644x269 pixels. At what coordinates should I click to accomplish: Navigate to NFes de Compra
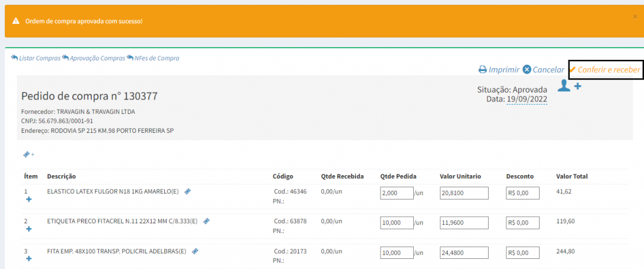[x=153, y=58]
